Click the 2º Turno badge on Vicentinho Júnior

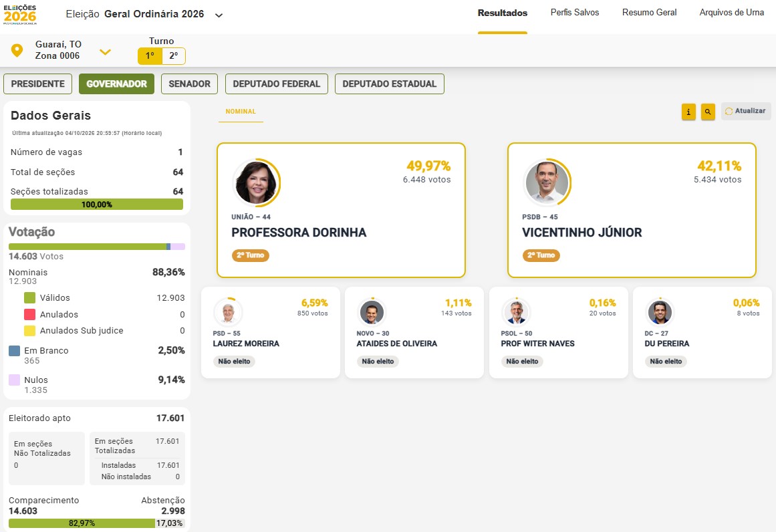[541, 255]
